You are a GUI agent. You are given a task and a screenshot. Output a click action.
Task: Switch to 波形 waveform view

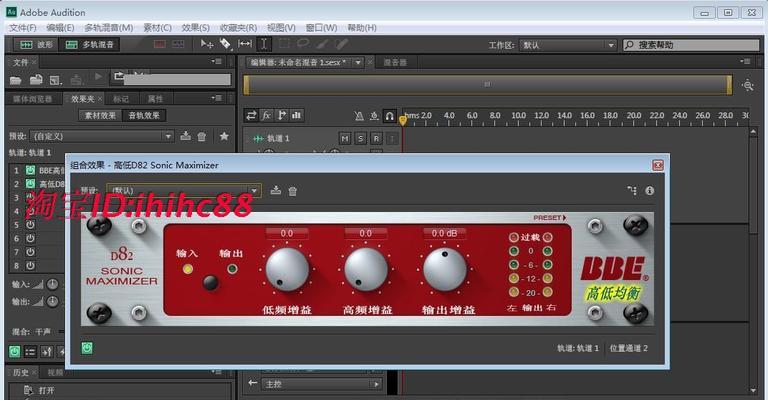pos(36,45)
